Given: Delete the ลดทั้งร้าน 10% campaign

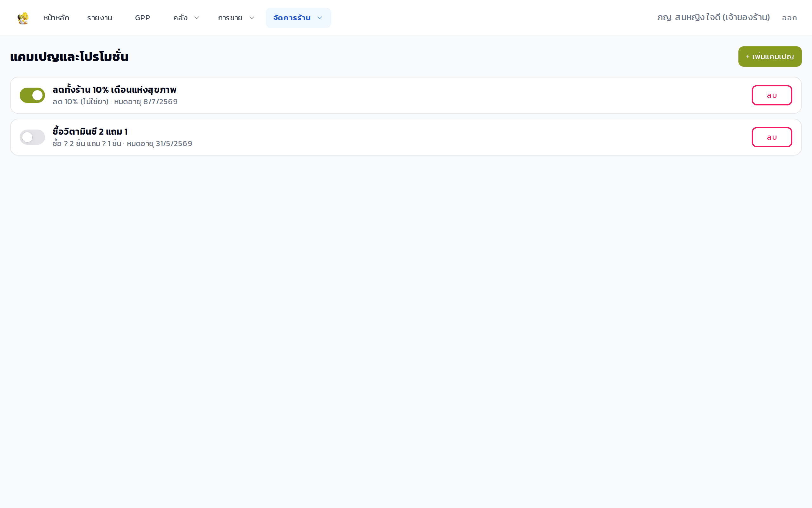Looking at the screenshot, I should pyautogui.click(x=772, y=95).
